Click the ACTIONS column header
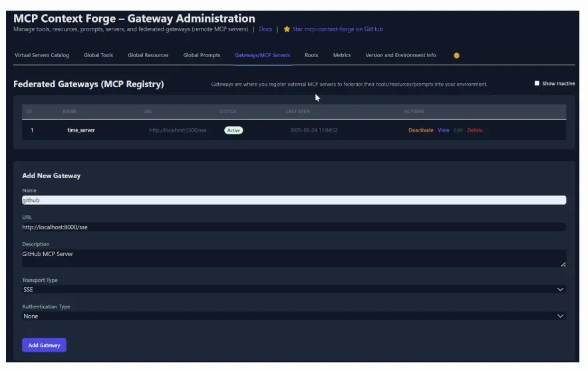The height and width of the screenshot is (369, 588). (414, 112)
